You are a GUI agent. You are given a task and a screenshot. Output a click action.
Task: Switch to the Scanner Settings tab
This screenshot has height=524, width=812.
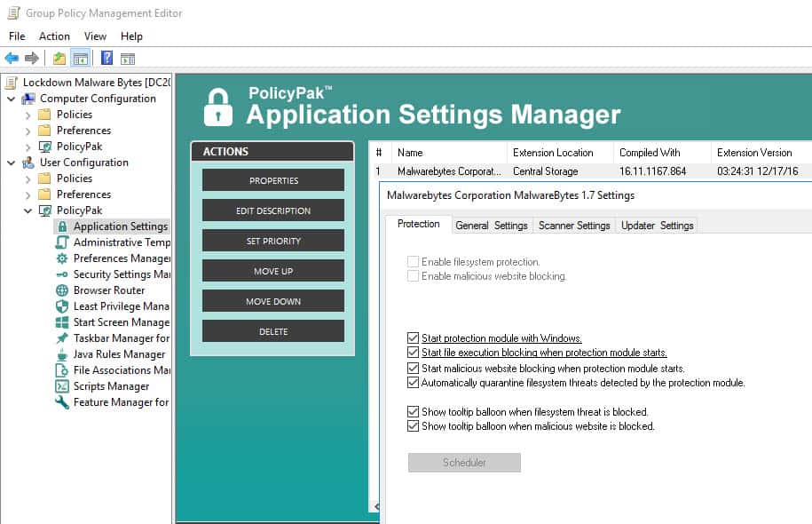point(574,226)
